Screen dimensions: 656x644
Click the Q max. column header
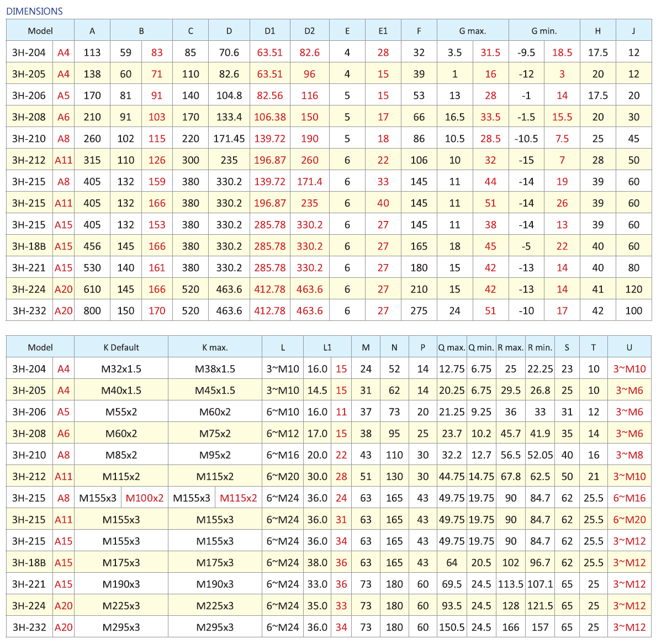451,347
